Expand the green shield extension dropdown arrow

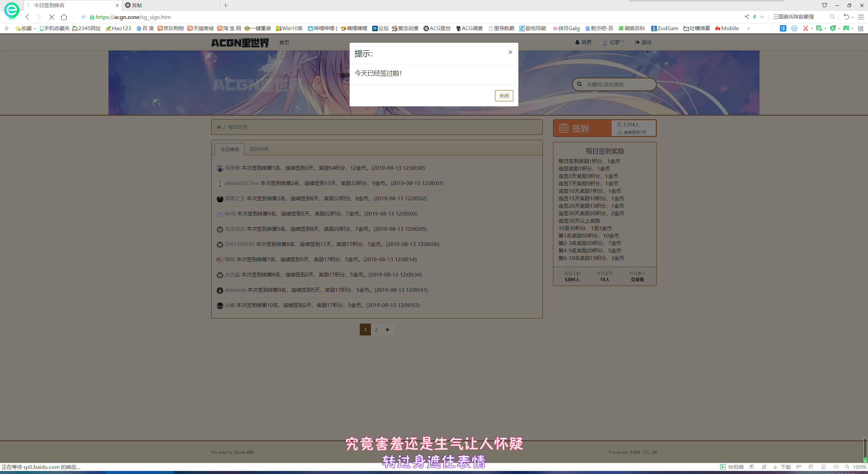[839, 29]
